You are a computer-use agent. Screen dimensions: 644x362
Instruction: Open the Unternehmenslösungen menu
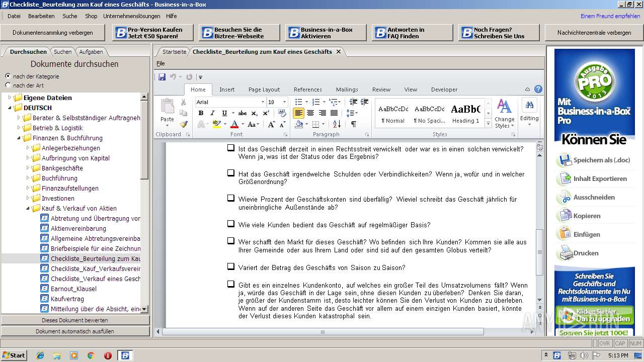[132, 16]
